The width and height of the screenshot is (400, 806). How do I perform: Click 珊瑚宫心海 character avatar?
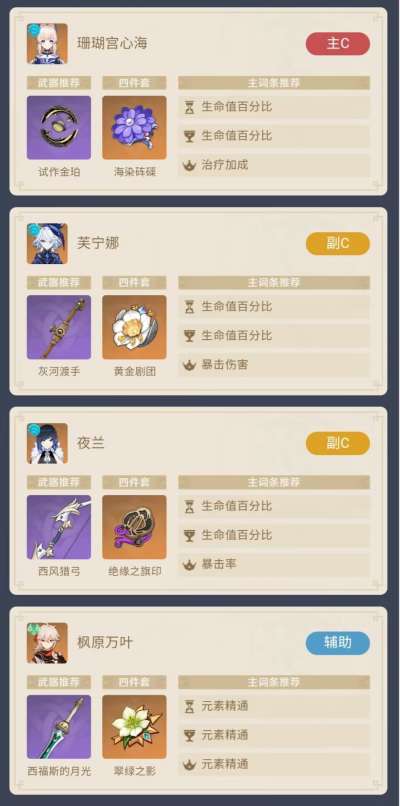47,44
